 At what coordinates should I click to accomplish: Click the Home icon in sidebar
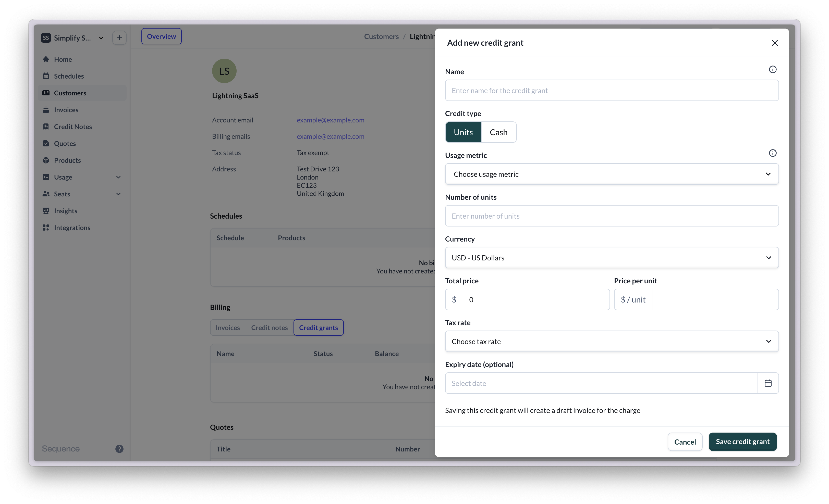click(46, 59)
